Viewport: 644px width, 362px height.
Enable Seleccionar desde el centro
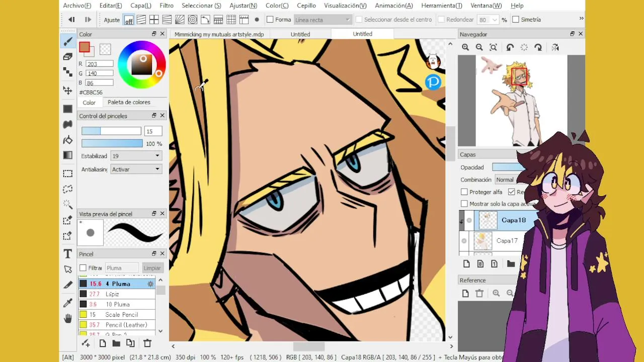(x=359, y=20)
